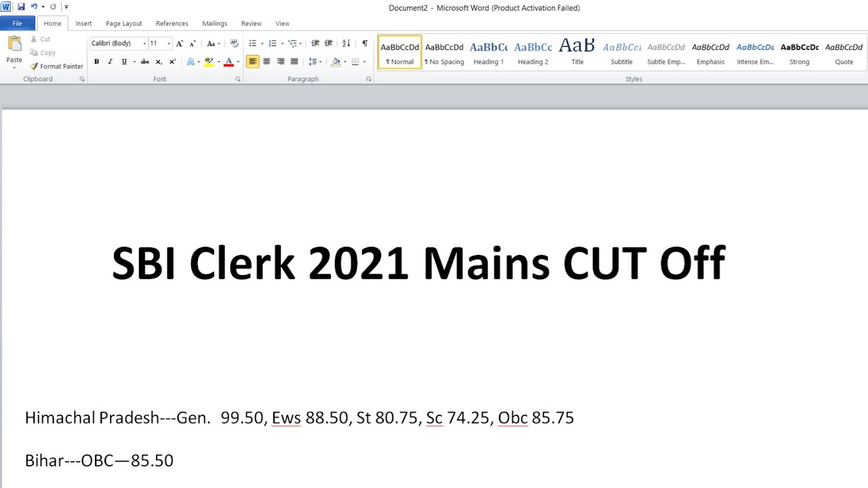Screen dimensions: 868x488
Task: Click the Word application icon in title bar
Action: (6, 7)
